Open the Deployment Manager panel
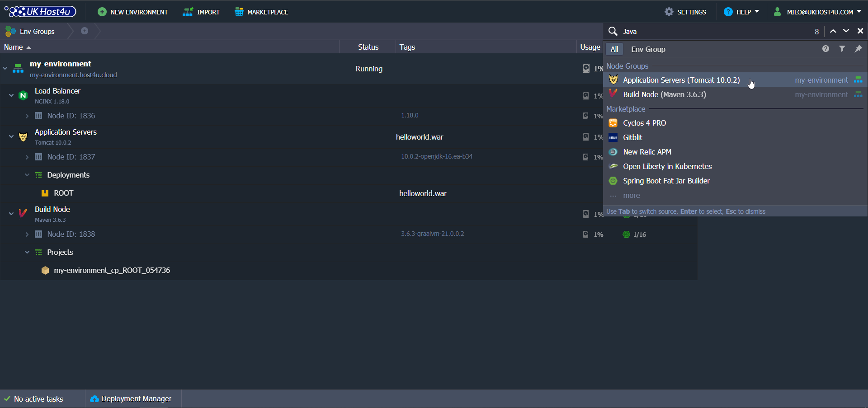Screen dimensions: 868x408 [131, 399]
